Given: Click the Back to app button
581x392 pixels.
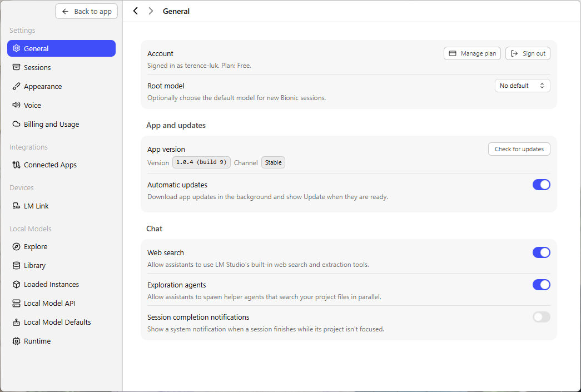Looking at the screenshot, I should [x=86, y=12].
